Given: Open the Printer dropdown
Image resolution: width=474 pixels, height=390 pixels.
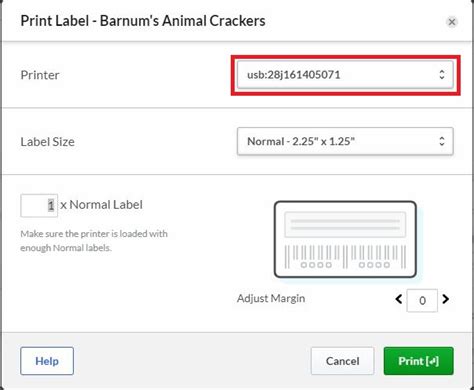Looking at the screenshot, I should (345, 74).
